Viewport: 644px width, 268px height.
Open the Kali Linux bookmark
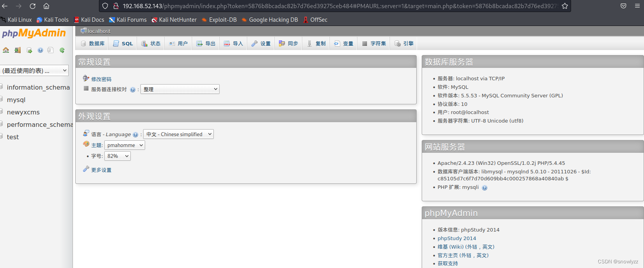[16, 20]
